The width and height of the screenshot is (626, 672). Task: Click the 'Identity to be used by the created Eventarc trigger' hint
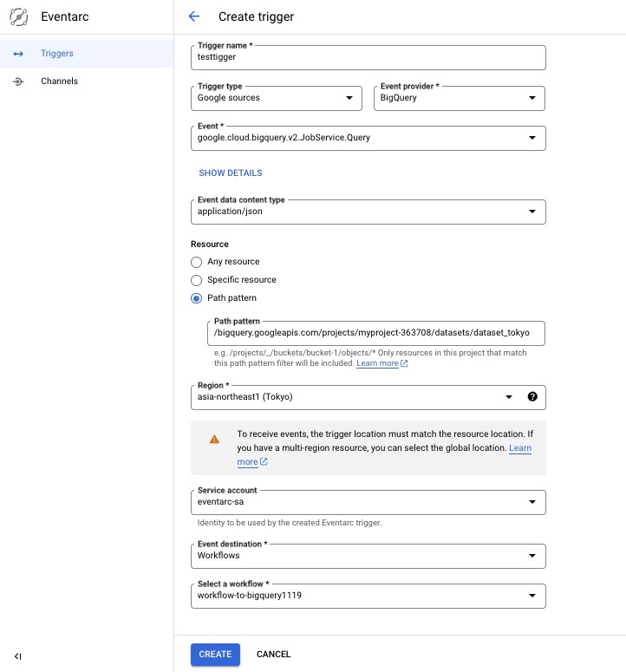point(290,523)
